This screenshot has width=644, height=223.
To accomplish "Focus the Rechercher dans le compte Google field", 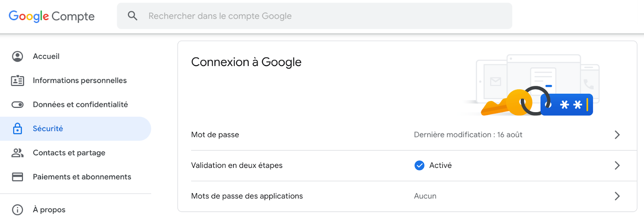I will click(314, 16).
